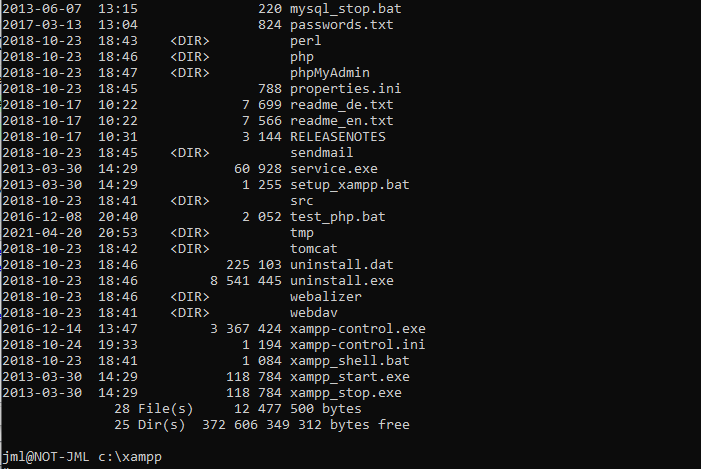
Task: Click the RELEASENOTES file entry
Action: pos(338,136)
